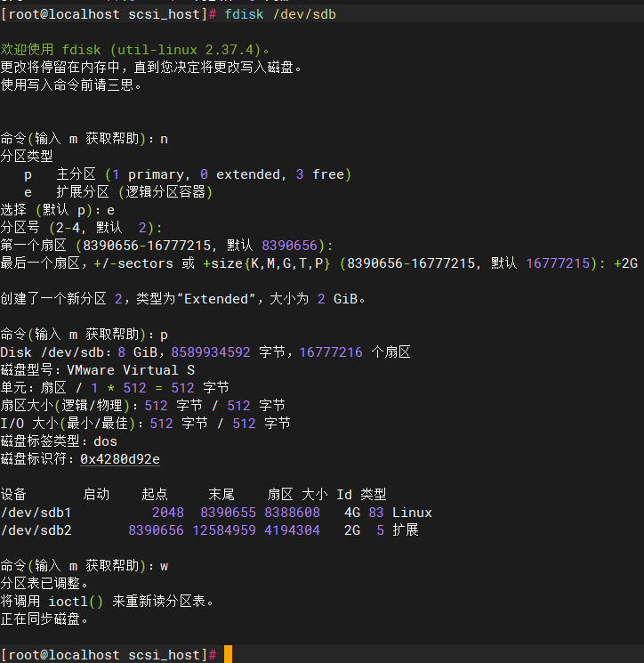
Task: Click the '/dev/sdb' argument in the command line
Action: click(304, 14)
